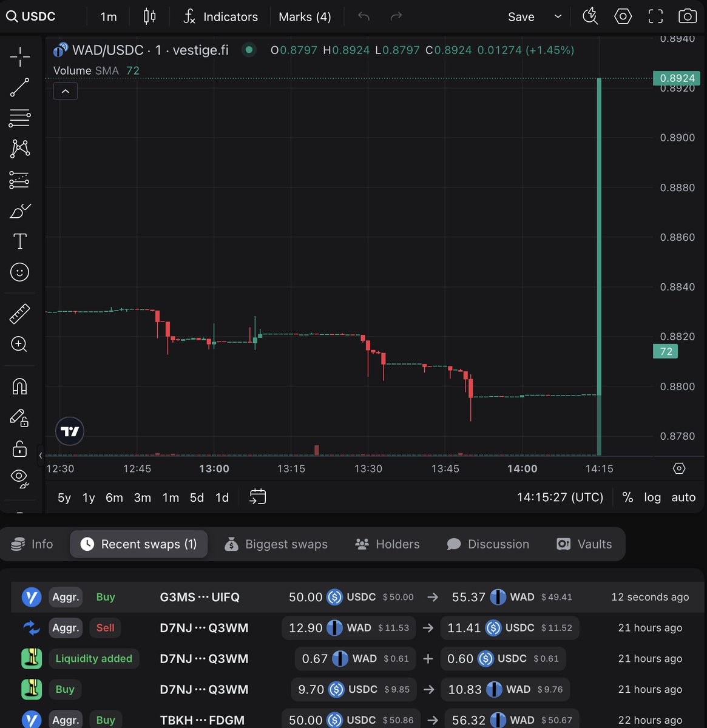Switch to the Info tab

(32, 544)
